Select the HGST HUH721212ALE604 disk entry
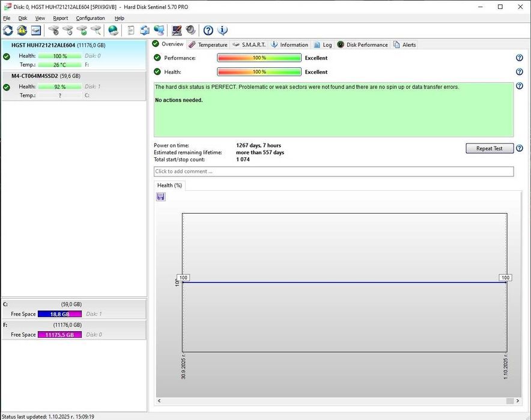 pos(74,55)
